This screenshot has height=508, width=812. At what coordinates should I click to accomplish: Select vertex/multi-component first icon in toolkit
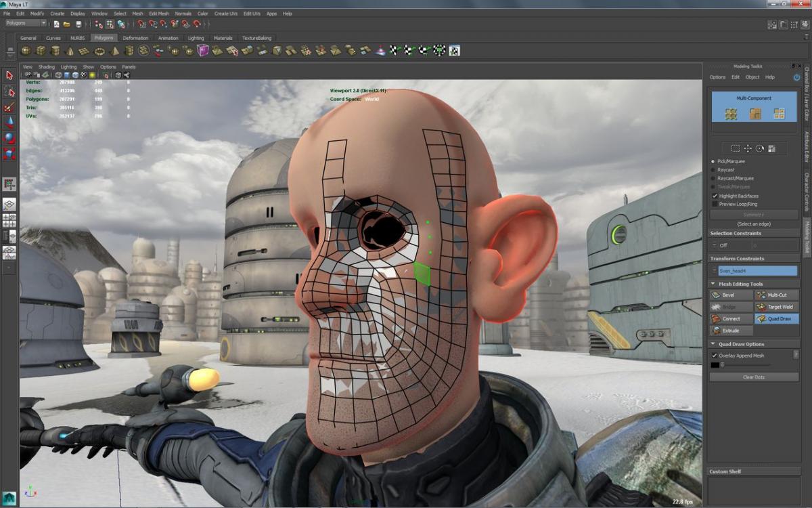coord(731,114)
